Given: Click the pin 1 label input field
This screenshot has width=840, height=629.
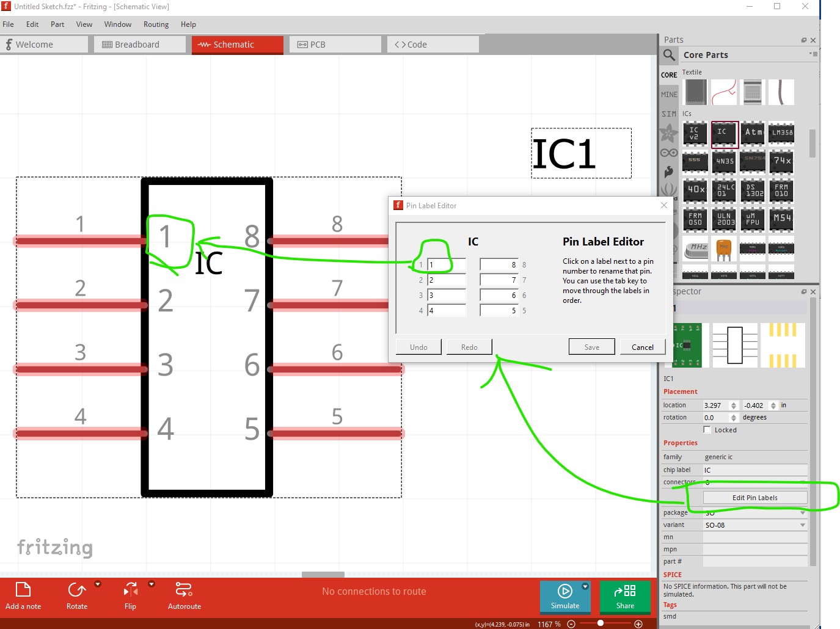Looking at the screenshot, I should click(446, 265).
